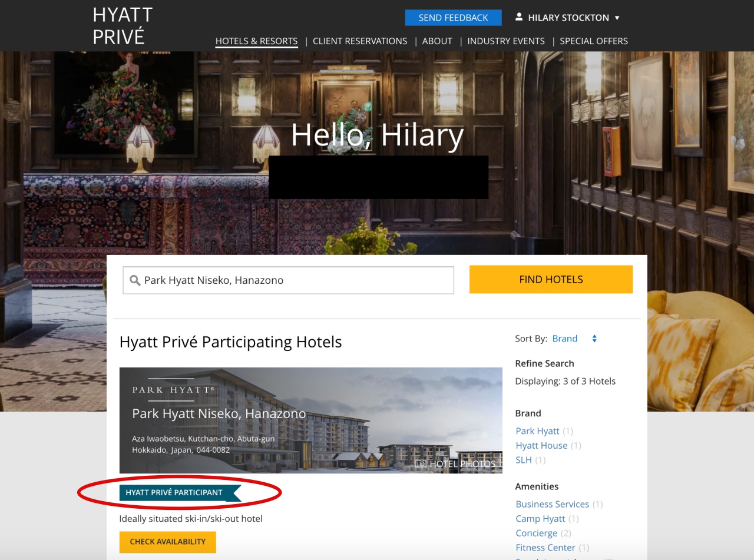
Task: Click the search magnifier icon
Action: tap(135, 280)
